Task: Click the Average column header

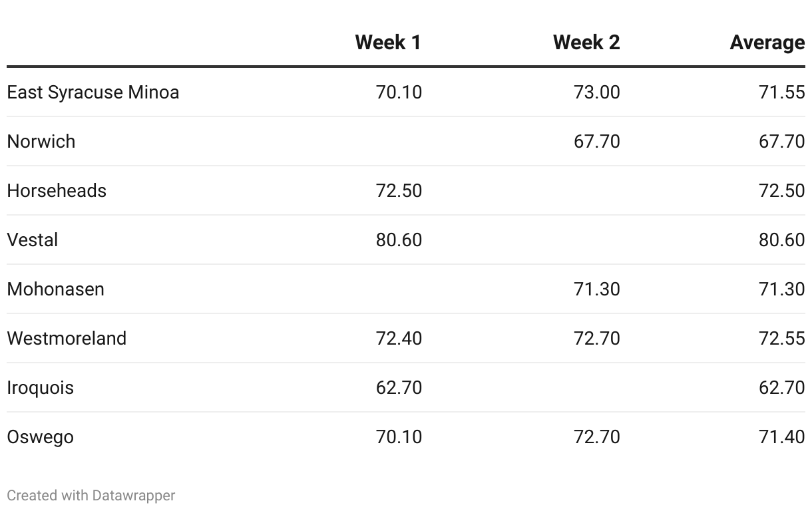Action: click(x=767, y=43)
